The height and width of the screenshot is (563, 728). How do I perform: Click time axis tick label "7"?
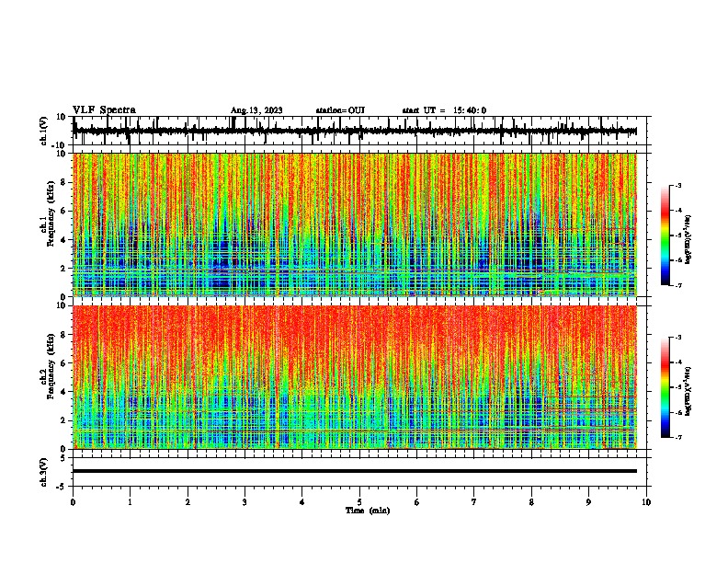point(474,502)
